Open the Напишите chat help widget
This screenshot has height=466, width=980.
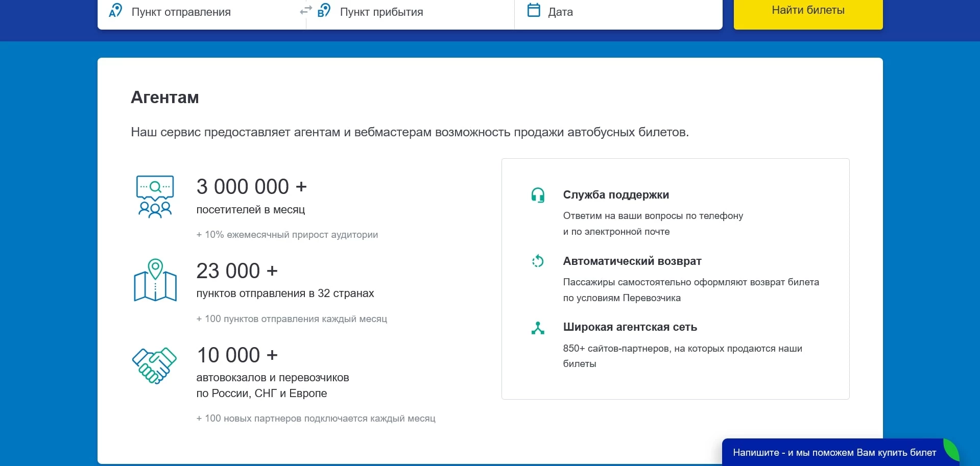pyautogui.click(x=834, y=452)
